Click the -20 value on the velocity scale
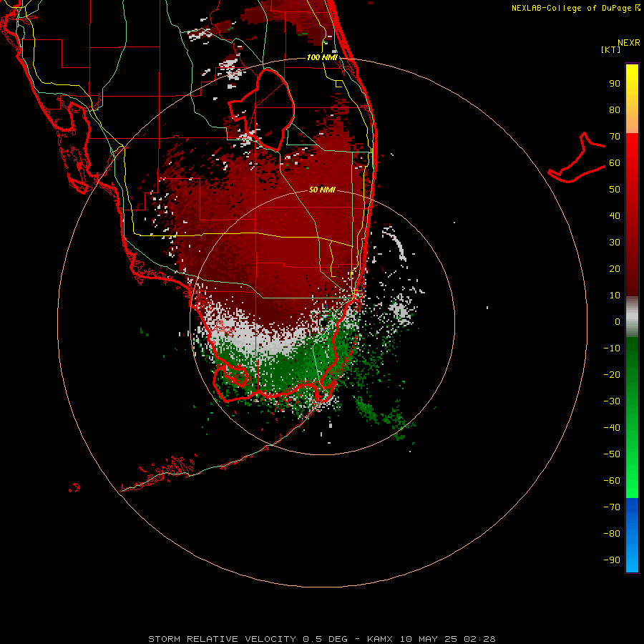This screenshot has width=644, height=644. click(612, 375)
